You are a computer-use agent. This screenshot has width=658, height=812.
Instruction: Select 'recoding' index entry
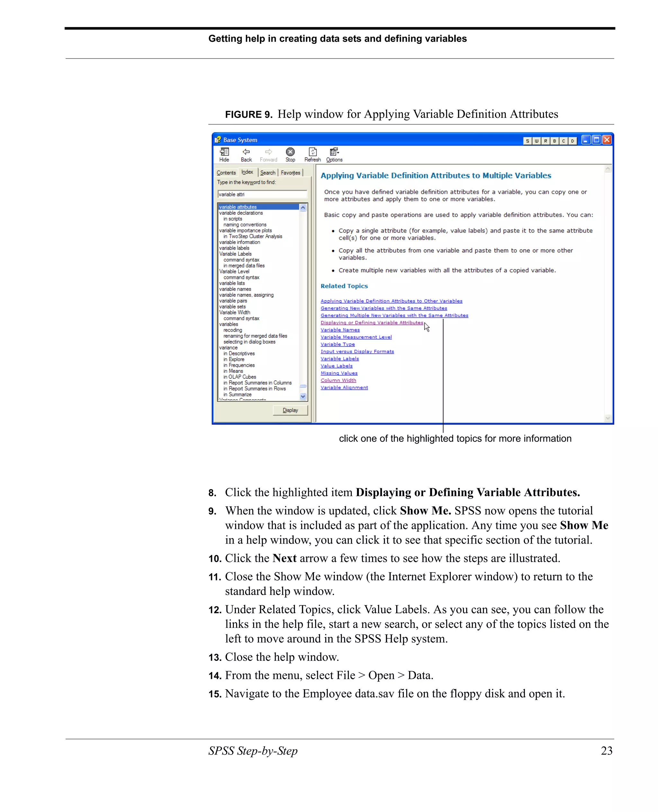tap(233, 330)
